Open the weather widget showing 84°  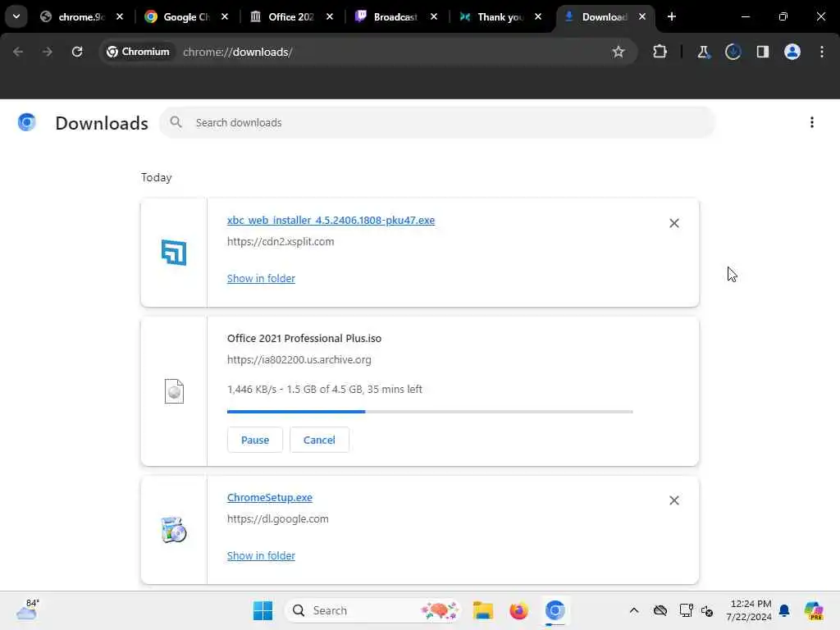[x=28, y=609]
